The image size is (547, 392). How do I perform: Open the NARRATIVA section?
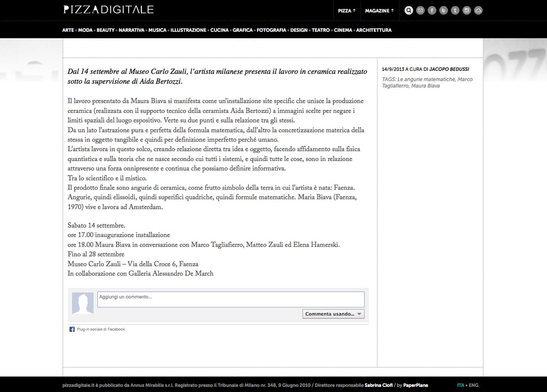[x=132, y=30]
